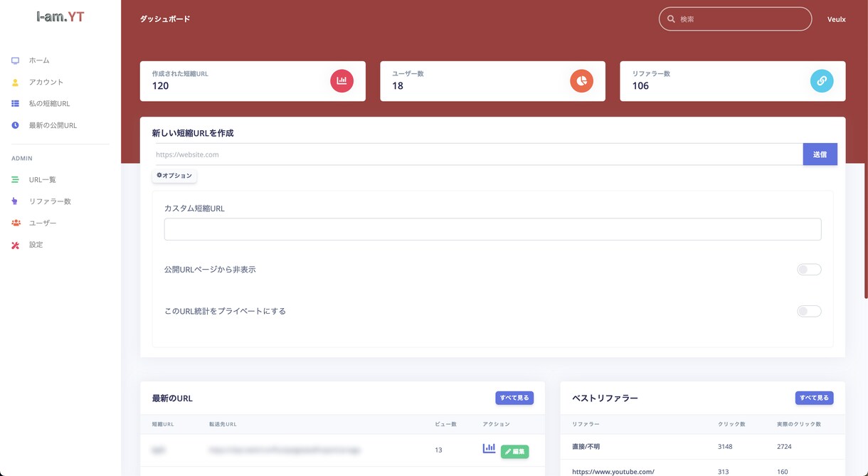This screenshot has height=476, width=868.
Task: Click the 作成された短縮URL count 120
Action: click(160, 86)
